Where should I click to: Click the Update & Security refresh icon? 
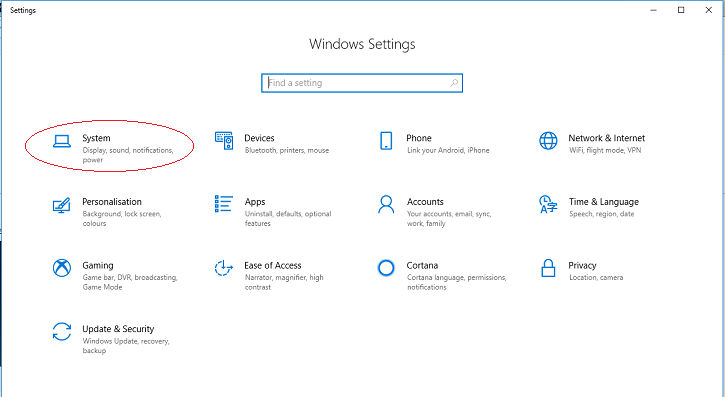61,331
